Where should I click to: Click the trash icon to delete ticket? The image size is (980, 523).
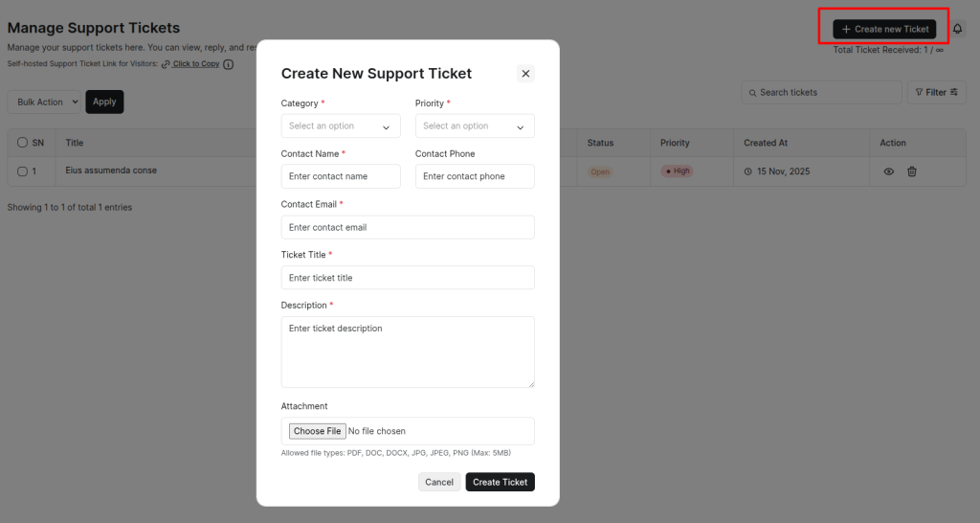912,171
